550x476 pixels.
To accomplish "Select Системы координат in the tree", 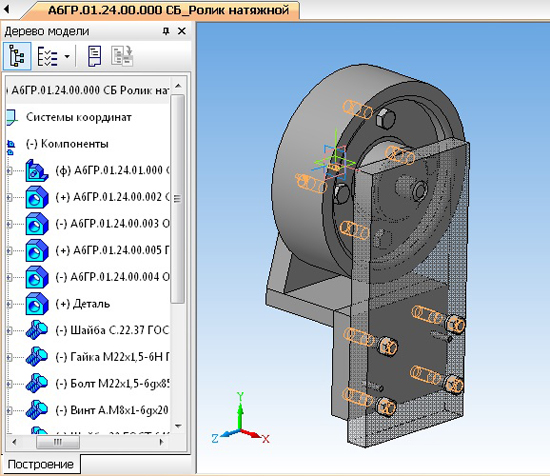I will pyautogui.click(x=79, y=117).
